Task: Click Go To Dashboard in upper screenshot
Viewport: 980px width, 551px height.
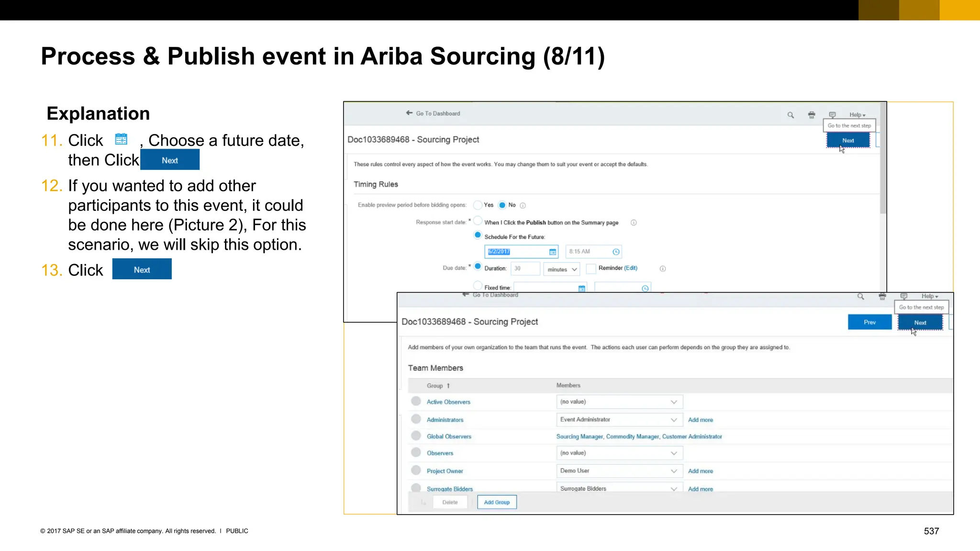Action: [x=438, y=113]
